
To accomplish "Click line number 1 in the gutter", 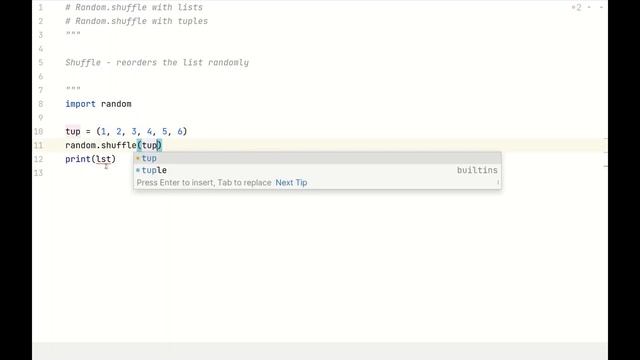I will pyautogui.click(x=40, y=7).
